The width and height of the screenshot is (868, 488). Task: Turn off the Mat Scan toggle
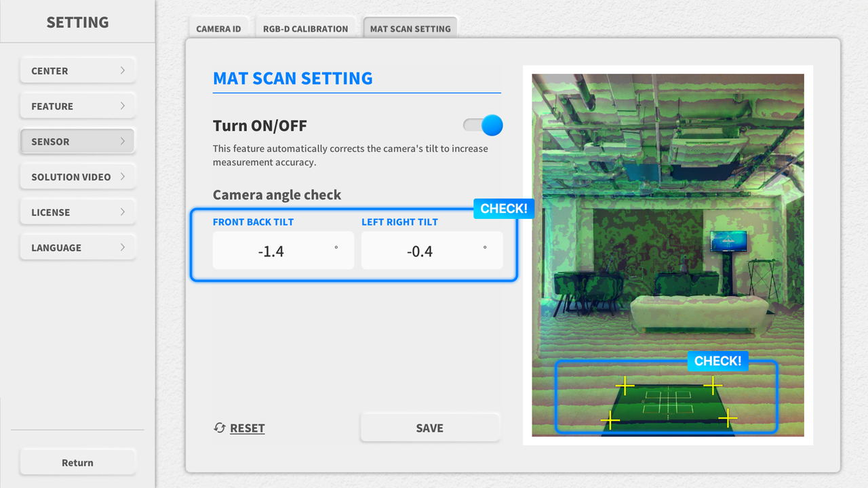click(x=483, y=125)
